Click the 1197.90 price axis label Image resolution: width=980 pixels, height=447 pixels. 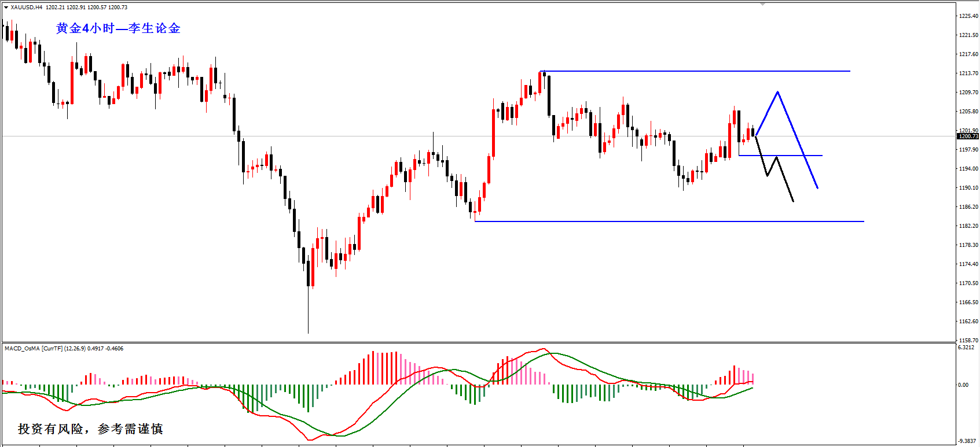(968, 150)
